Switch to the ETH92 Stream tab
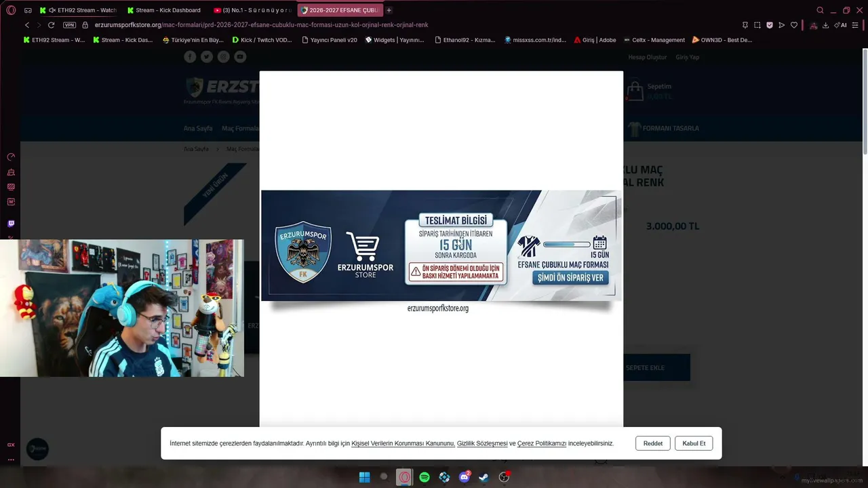 [x=78, y=10]
